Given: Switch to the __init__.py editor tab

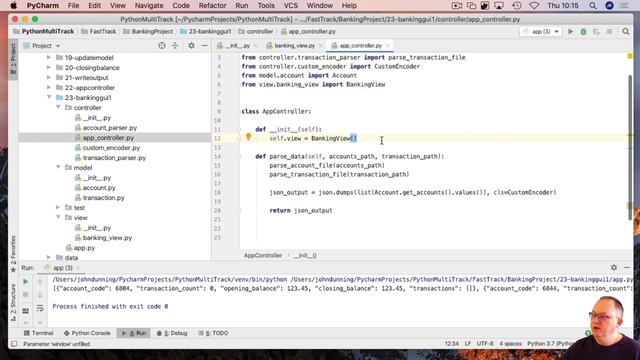Looking at the screenshot, I should coord(237,46).
